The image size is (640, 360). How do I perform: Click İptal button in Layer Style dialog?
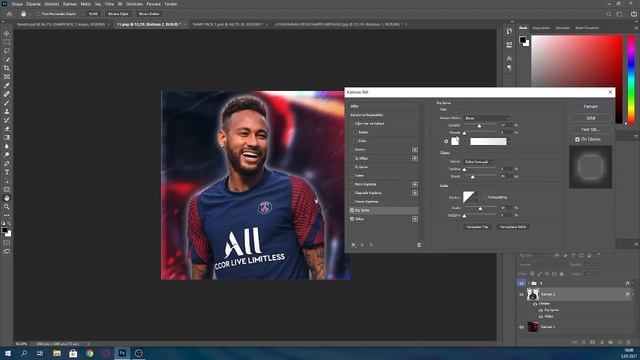(590, 118)
